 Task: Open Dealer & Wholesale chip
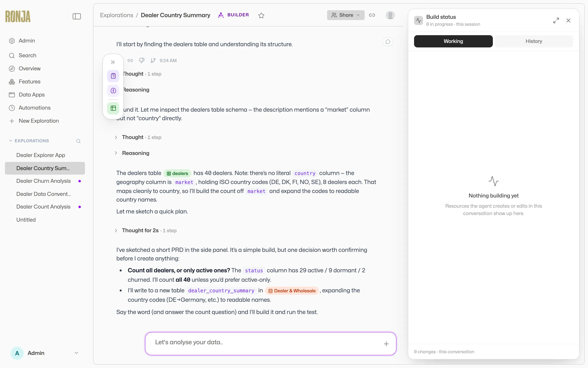pos(292,291)
